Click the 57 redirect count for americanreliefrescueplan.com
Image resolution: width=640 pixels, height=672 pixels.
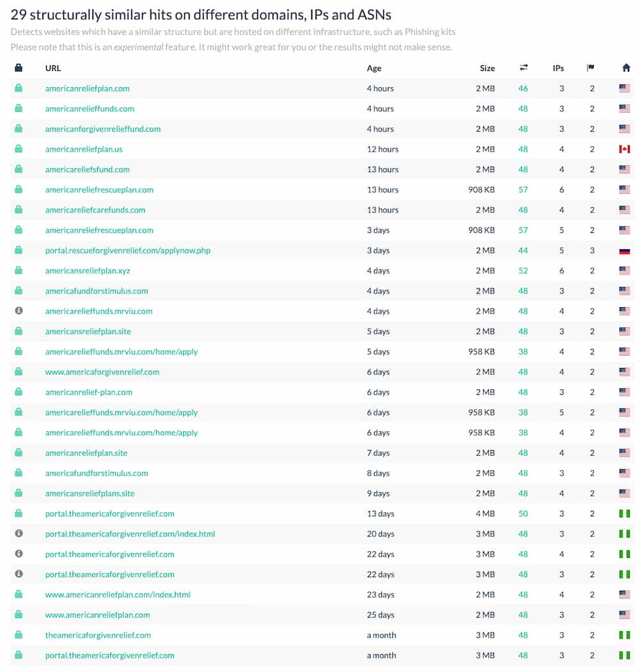(523, 189)
